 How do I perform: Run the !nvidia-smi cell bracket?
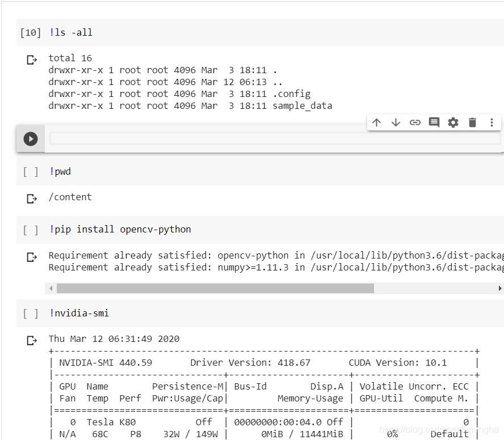click(31, 314)
